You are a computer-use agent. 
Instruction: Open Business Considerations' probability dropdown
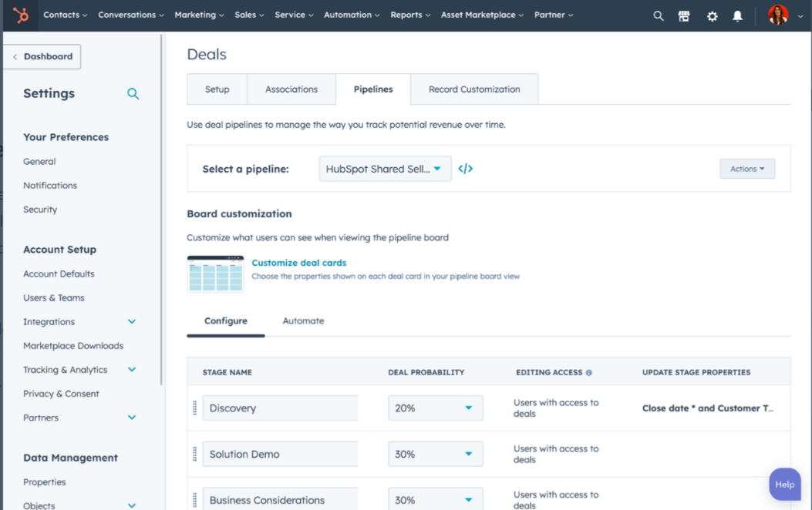tap(436, 498)
